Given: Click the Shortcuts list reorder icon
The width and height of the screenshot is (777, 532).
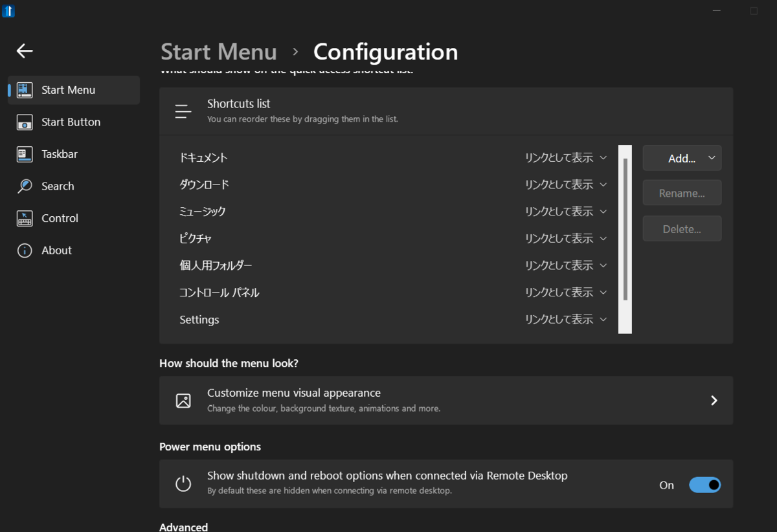Looking at the screenshot, I should 183,111.
